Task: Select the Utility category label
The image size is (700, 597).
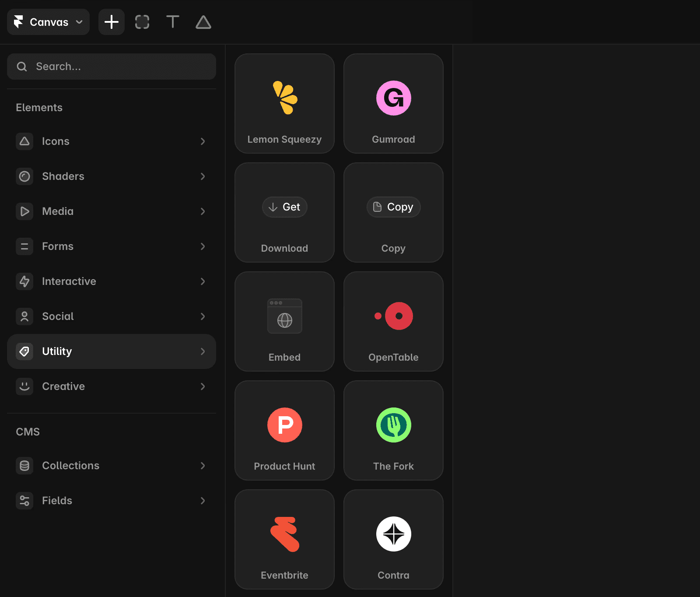Action: (57, 351)
